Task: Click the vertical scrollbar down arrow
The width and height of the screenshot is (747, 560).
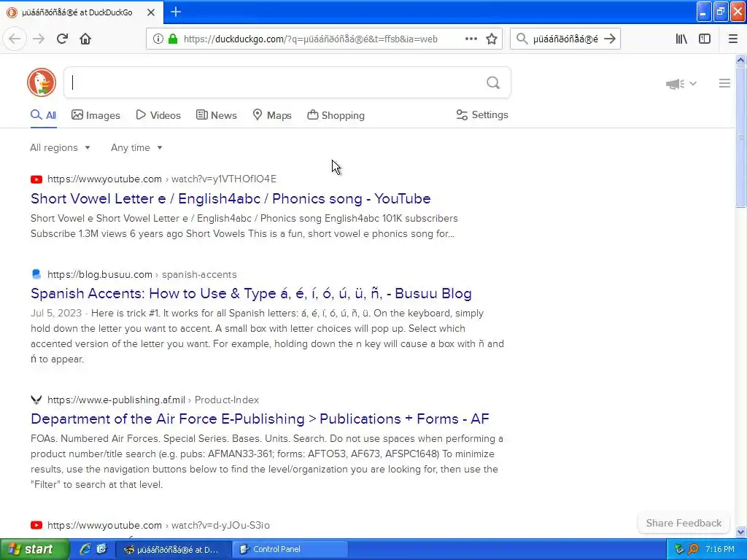Action: pyautogui.click(x=740, y=532)
